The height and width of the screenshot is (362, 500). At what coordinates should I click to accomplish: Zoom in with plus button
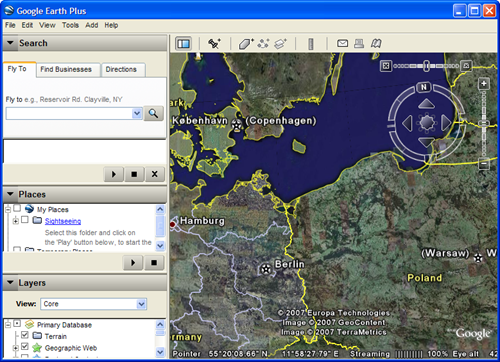[484, 83]
